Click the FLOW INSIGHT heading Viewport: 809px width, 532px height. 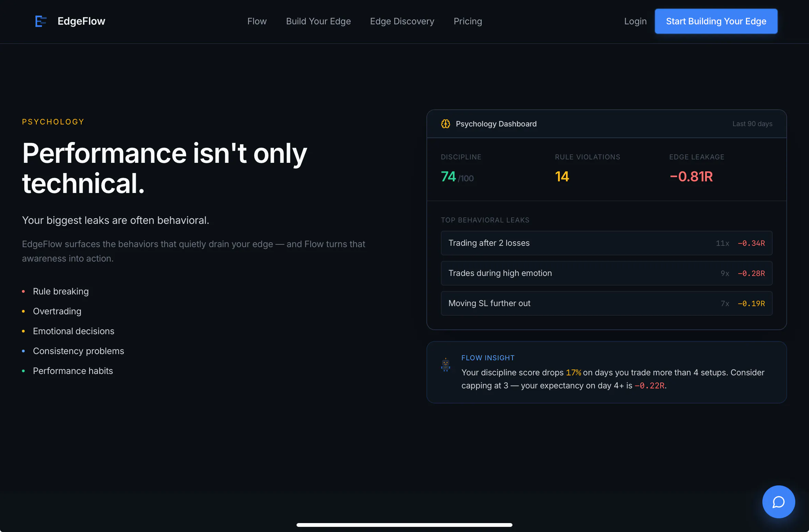coord(488,358)
